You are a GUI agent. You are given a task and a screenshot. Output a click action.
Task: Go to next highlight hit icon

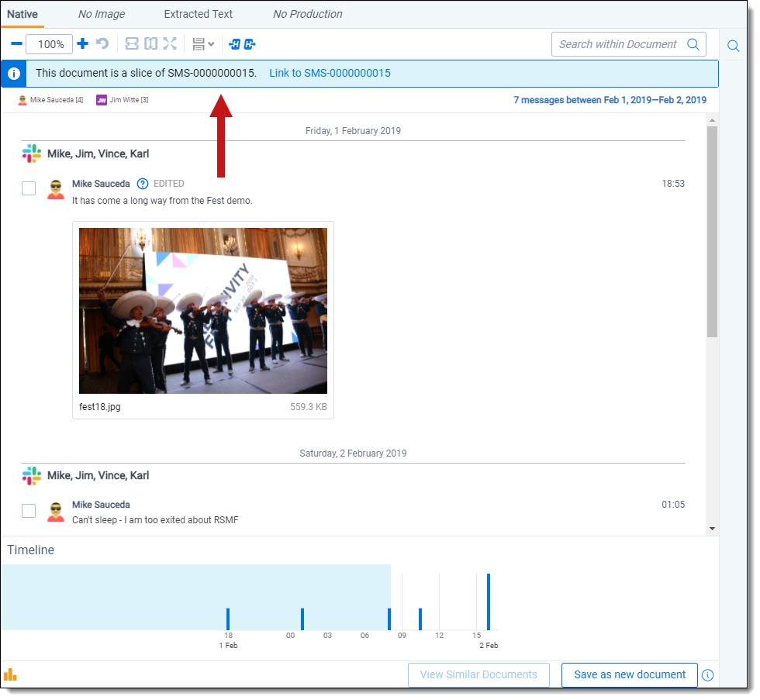(x=250, y=44)
